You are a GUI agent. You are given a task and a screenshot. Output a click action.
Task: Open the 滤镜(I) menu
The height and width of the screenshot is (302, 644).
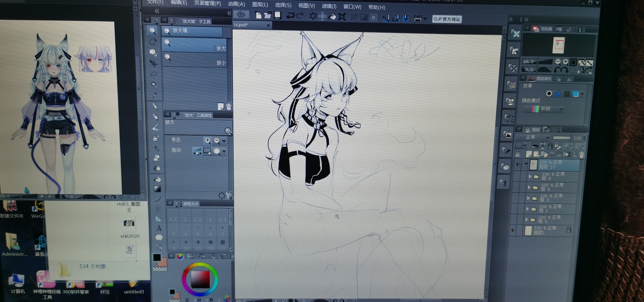click(329, 6)
